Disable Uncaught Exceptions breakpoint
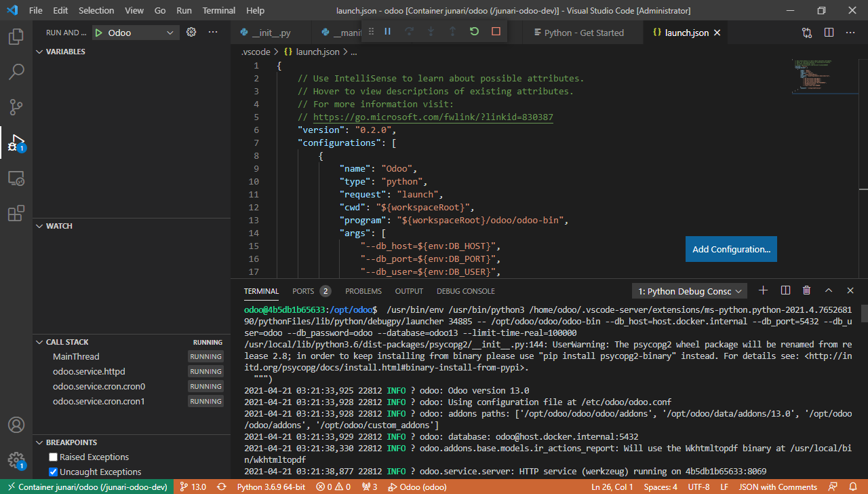Viewport: 868px width, 494px height. pos(54,472)
